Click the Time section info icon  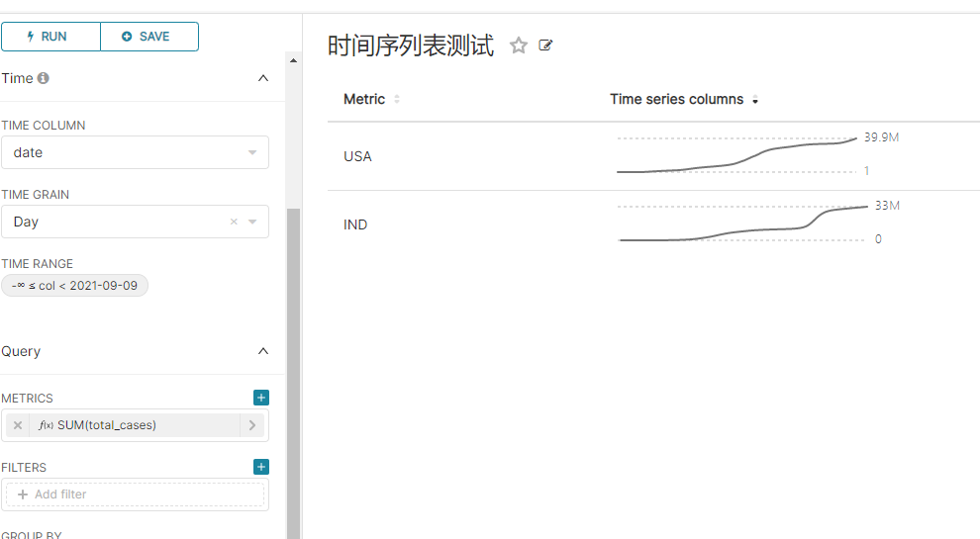44,78
